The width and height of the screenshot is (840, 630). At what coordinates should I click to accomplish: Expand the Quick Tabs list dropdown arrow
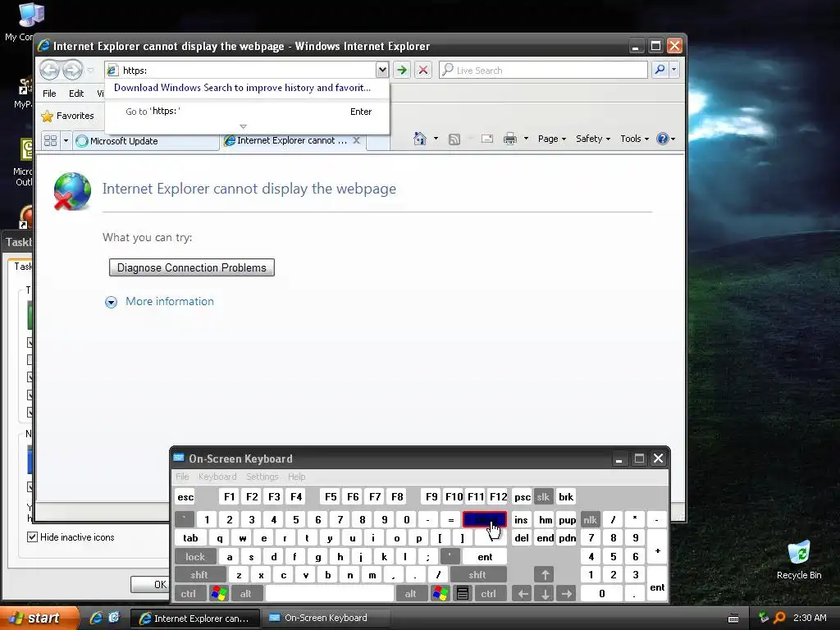(x=66, y=141)
